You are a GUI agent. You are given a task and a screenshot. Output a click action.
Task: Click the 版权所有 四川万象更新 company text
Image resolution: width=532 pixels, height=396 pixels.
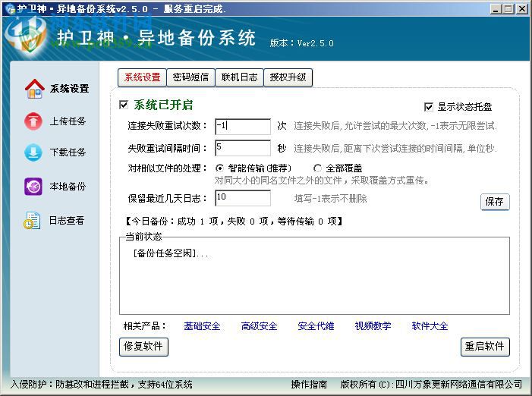point(431,384)
